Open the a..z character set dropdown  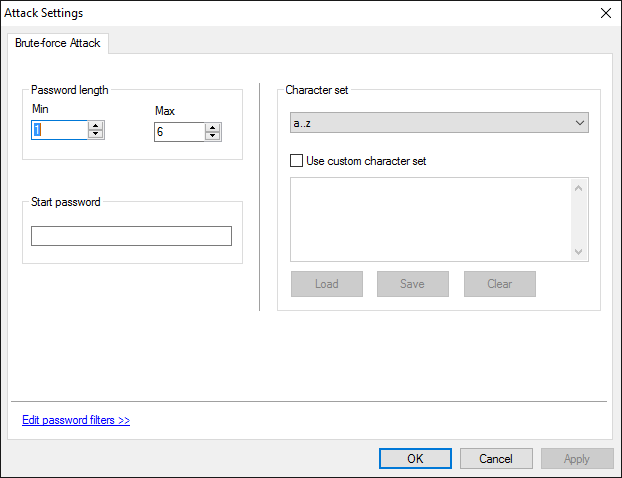tap(439, 123)
